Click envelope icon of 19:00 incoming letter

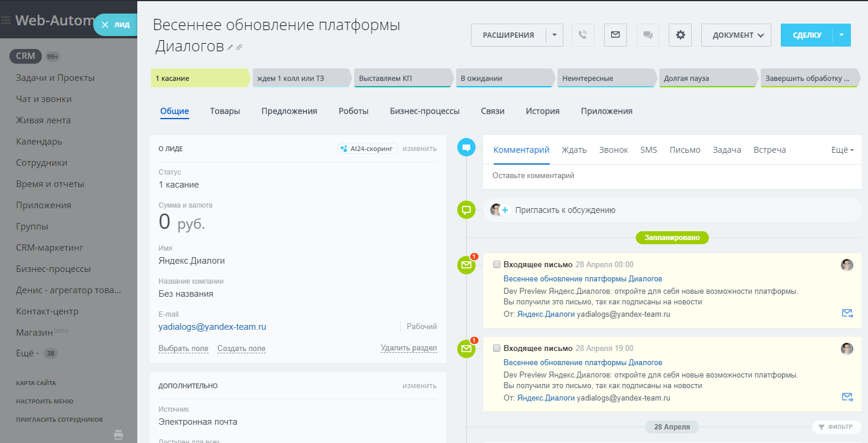click(467, 349)
